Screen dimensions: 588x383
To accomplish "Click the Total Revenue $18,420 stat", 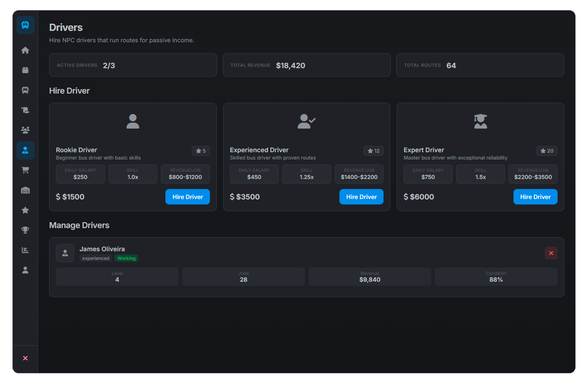I will (x=307, y=65).
